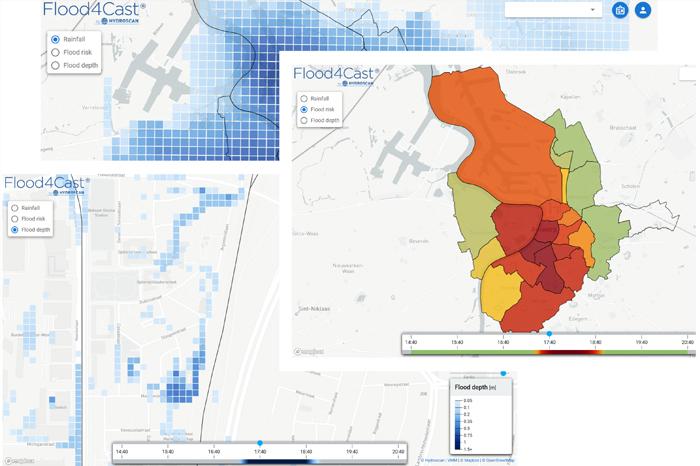
Task: Select Flood risk radio in the colored districts window
Action: (x=304, y=109)
